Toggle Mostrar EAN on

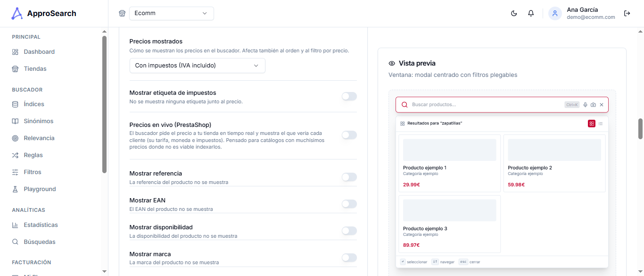(349, 204)
